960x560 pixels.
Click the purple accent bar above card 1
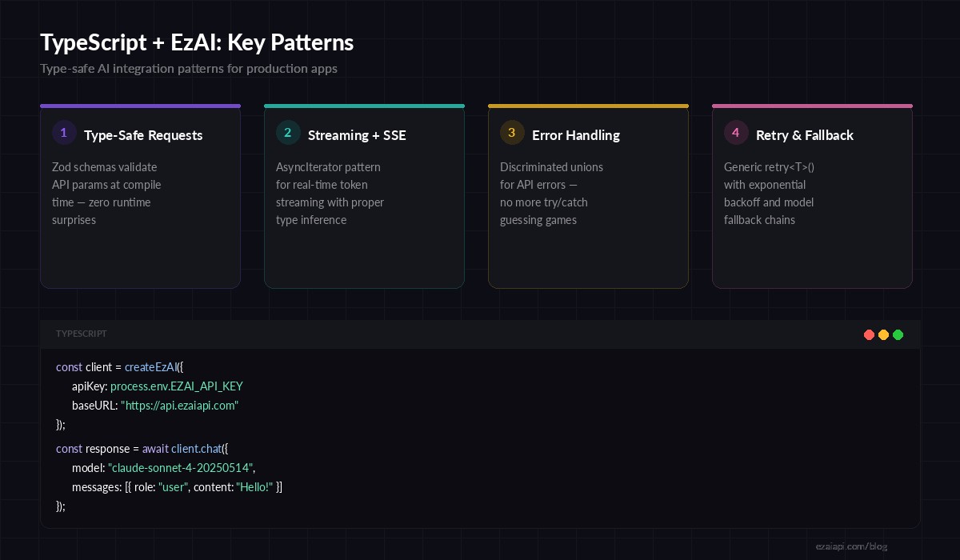tap(140, 106)
